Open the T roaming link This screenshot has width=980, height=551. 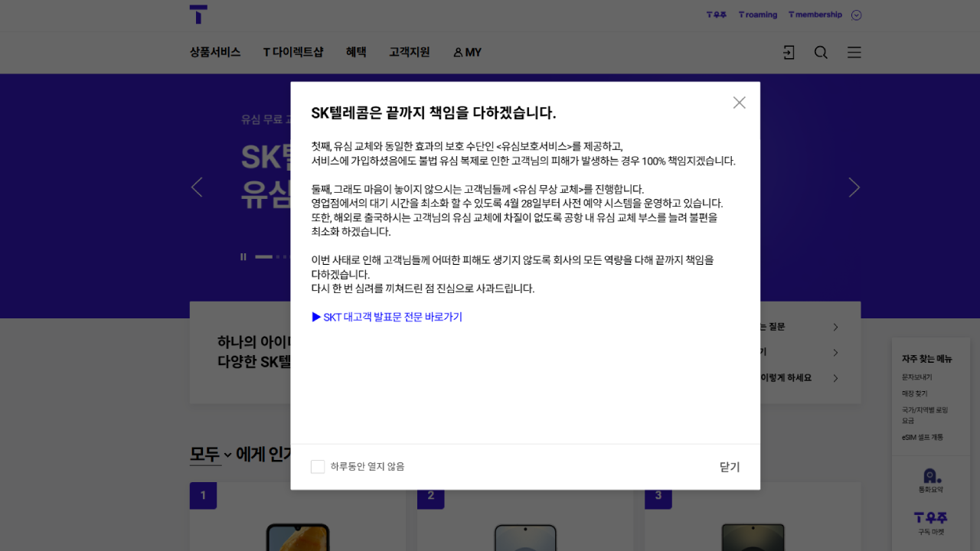pyautogui.click(x=757, y=15)
